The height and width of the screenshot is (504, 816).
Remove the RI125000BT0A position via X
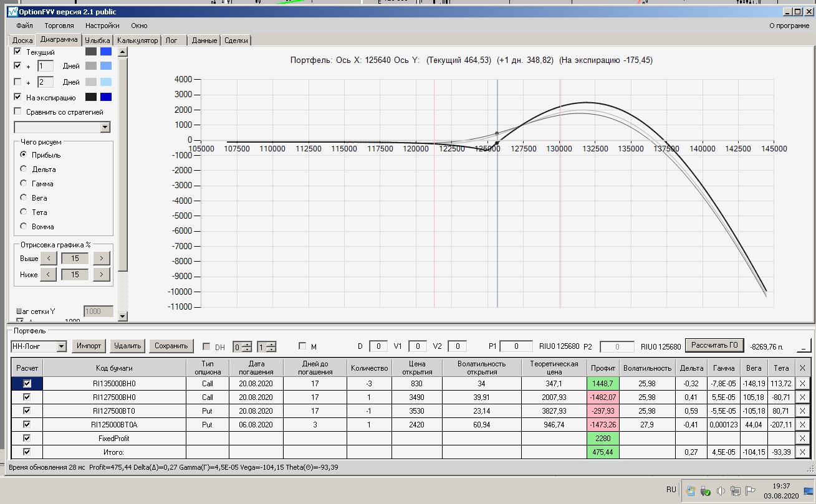point(802,424)
